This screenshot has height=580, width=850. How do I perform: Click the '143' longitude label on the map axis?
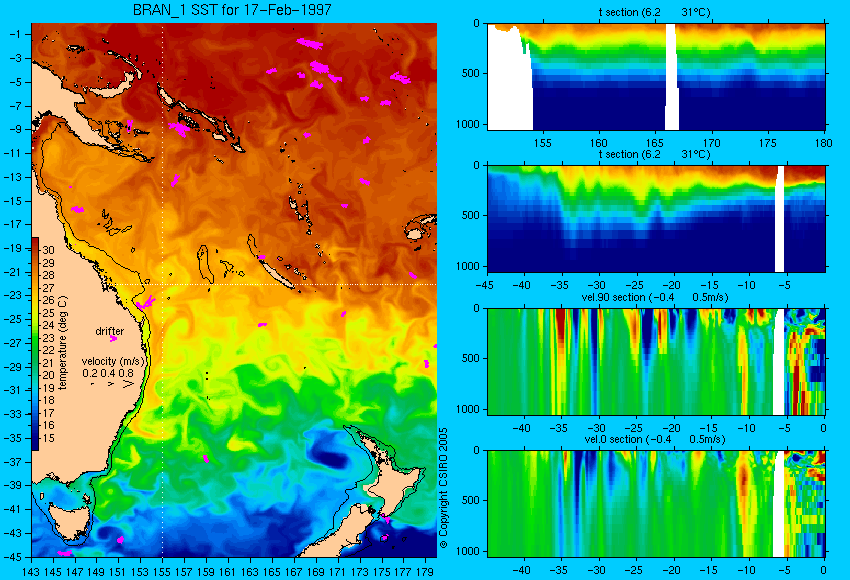(x=31, y=572)
